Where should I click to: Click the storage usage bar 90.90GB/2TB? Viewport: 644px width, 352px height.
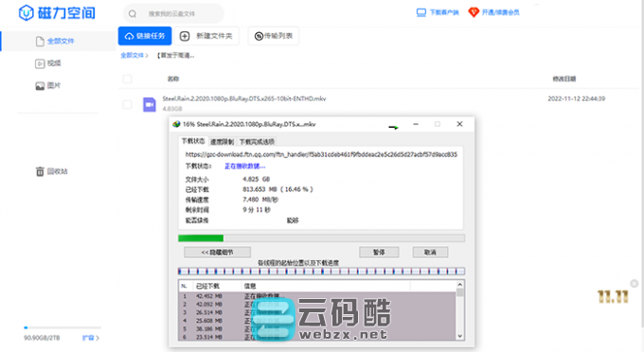[x=62, y=327]
